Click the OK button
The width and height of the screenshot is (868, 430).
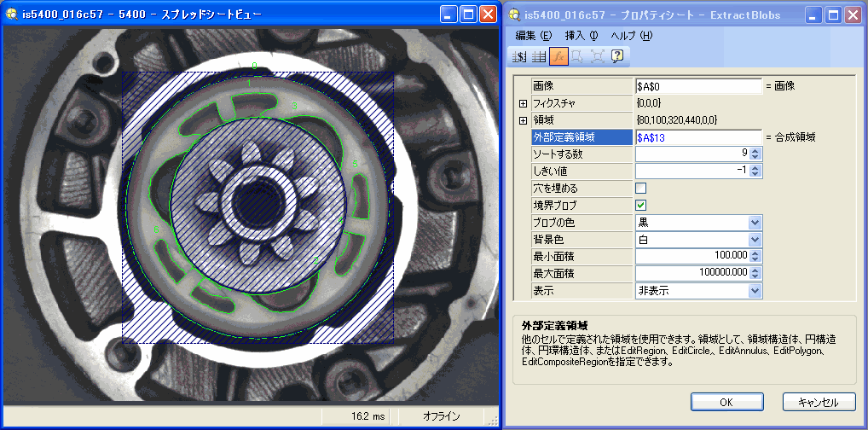point(726,402)
